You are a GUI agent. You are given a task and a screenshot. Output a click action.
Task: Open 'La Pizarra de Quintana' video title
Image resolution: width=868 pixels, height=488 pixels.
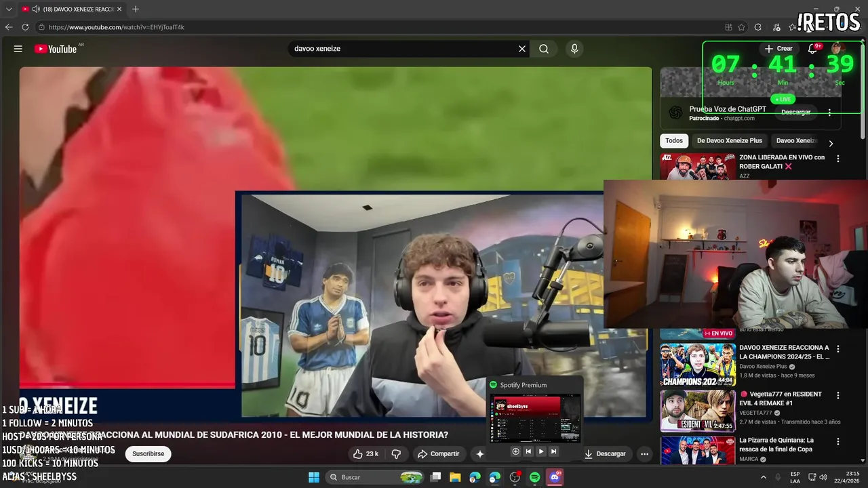(776, 445)
